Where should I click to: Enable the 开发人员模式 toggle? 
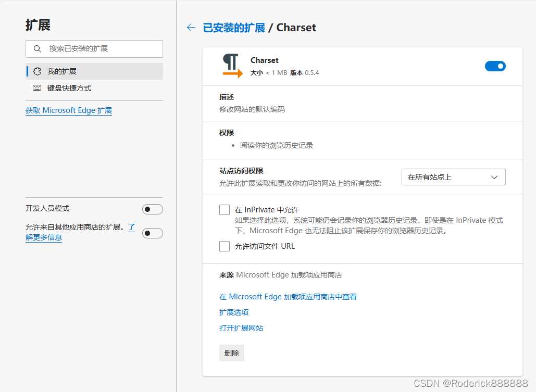pyautogui.click(x=153, y=209)
